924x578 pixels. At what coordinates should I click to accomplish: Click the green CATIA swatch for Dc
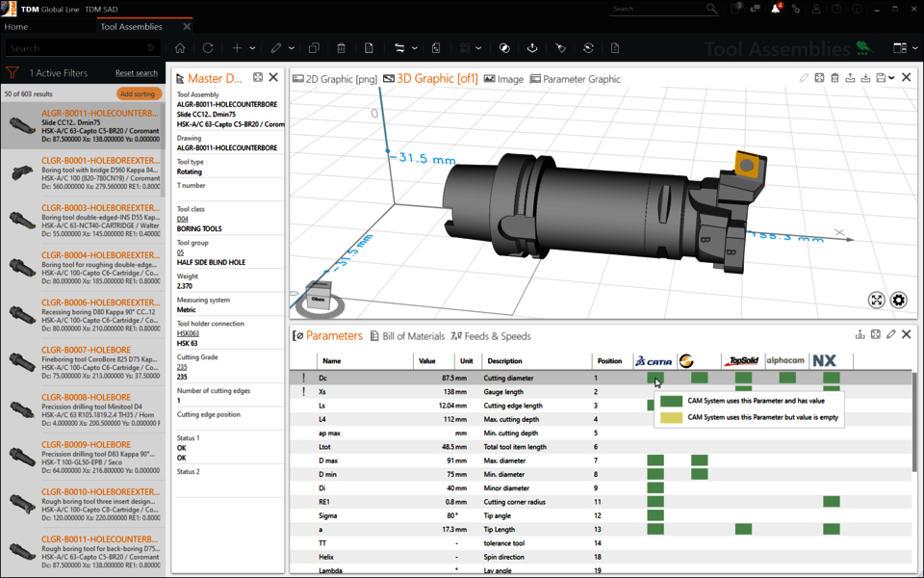coord(655,378)
